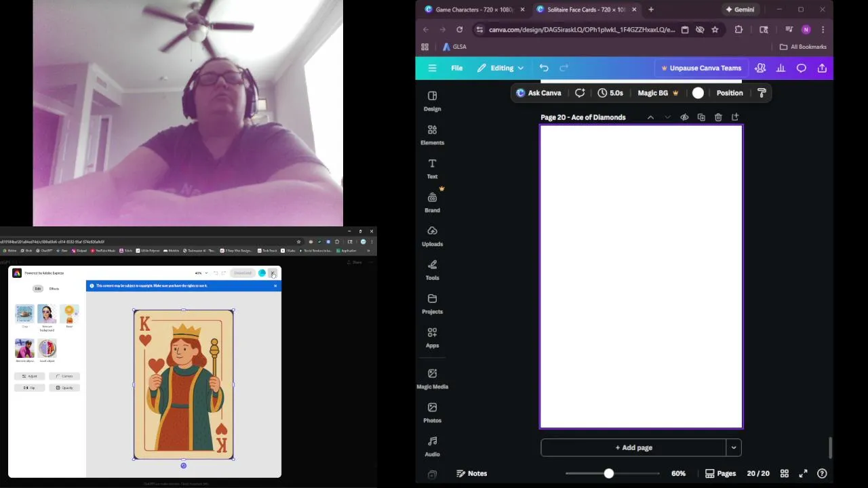Open the grid view icon in bottom bar
The height and width of the screenshot is (488, 868).
(x=785, y=473)
